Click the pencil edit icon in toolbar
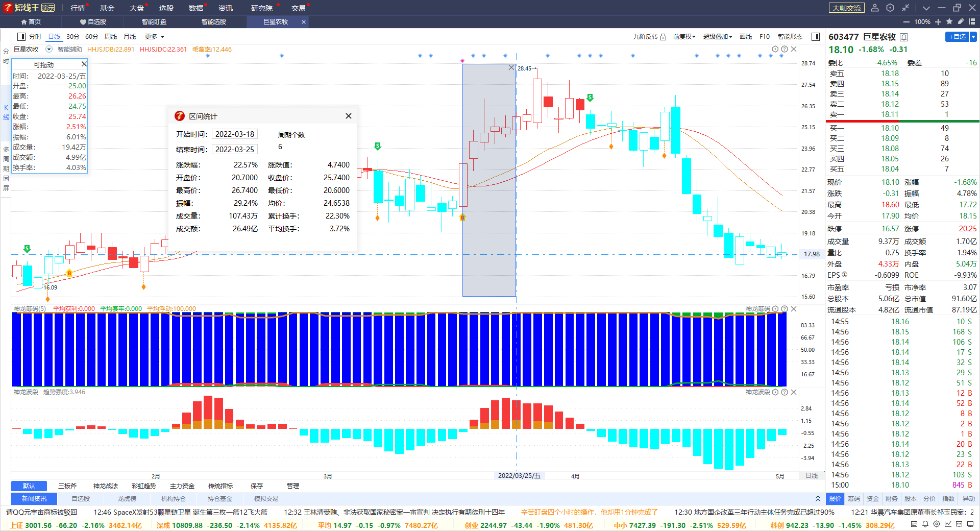This screenshot has height=531, width=980. [961, 21]
